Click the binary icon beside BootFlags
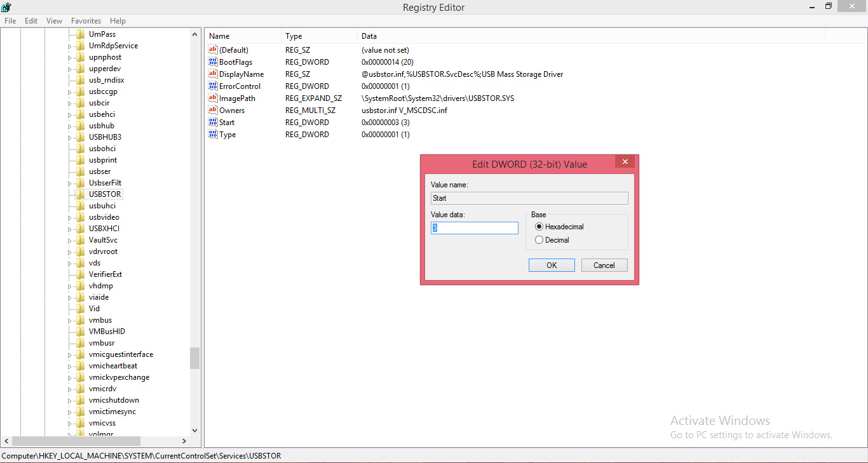 (x=213, y=62)
